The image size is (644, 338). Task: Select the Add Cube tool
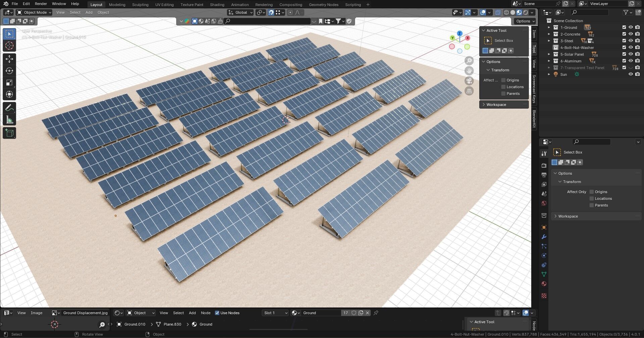[x=9, y=133]
